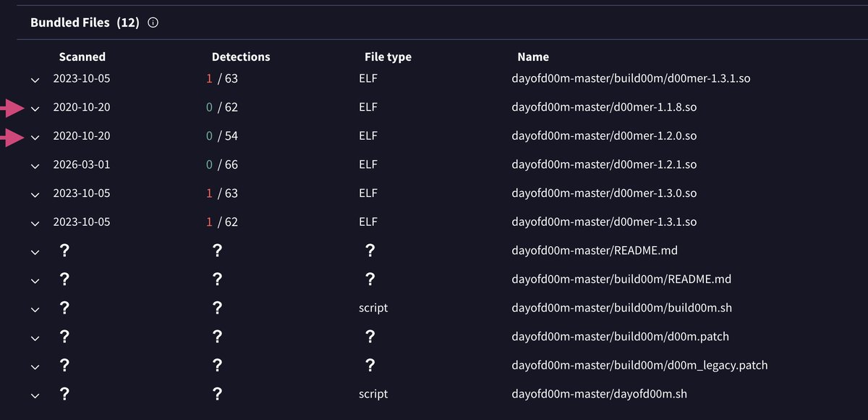Image resolution: width=868 pixels, height=420 pixels.
Task: Click the File type column header
Action: click(388, 56)
